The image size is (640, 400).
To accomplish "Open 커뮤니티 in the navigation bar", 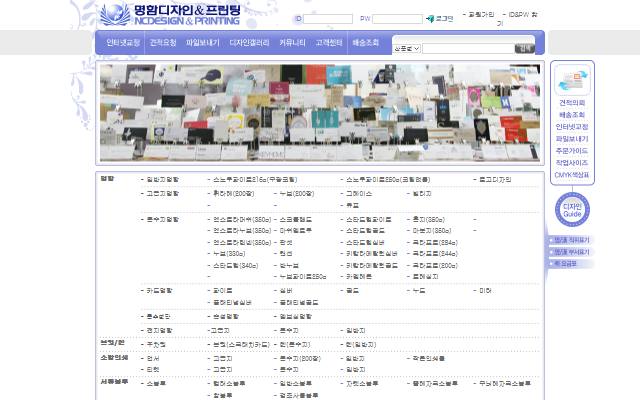I will (x=292, y=42).
